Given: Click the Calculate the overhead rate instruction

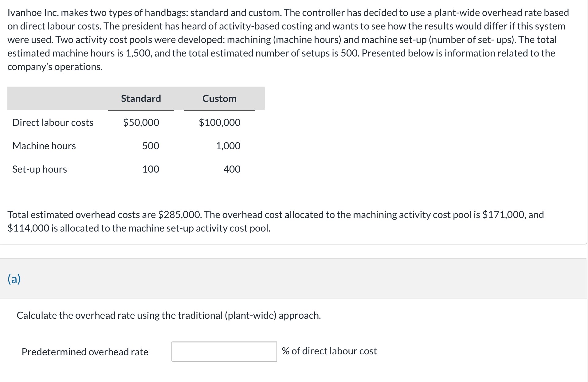Looking at the screenshot, I should [169, 315].
